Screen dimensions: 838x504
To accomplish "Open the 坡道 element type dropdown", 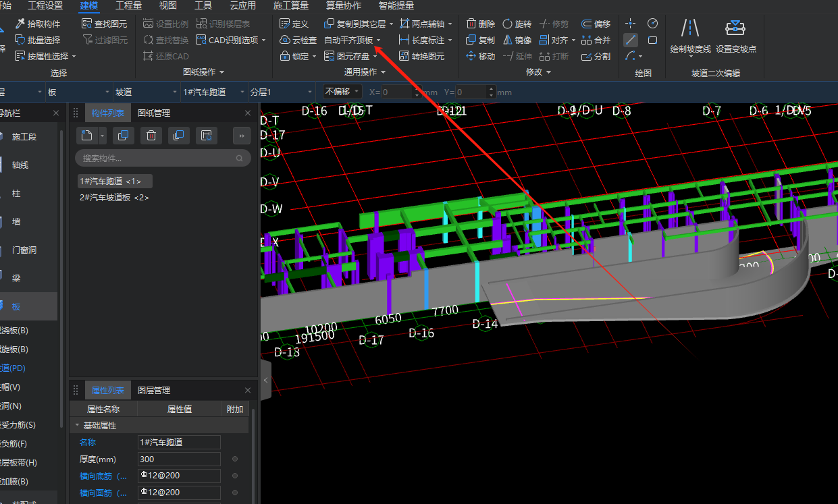I will 145,92.
